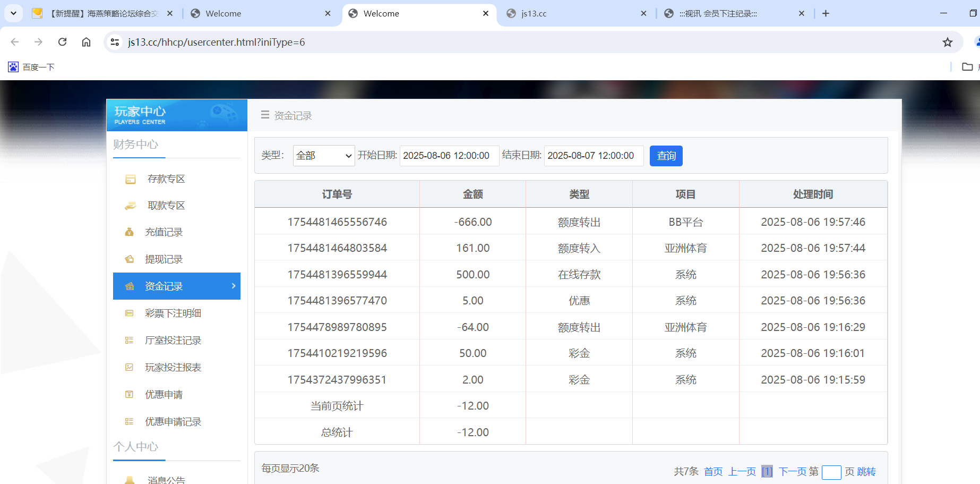980x484 pixels.
Task: Click the 消息公告 announcement bell icon
Action: 130,479
